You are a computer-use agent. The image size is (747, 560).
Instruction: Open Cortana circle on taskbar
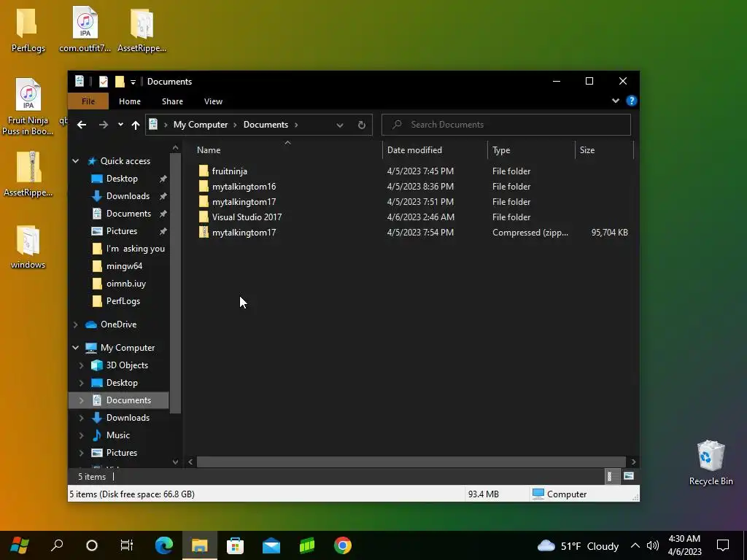tap(91, 545)
